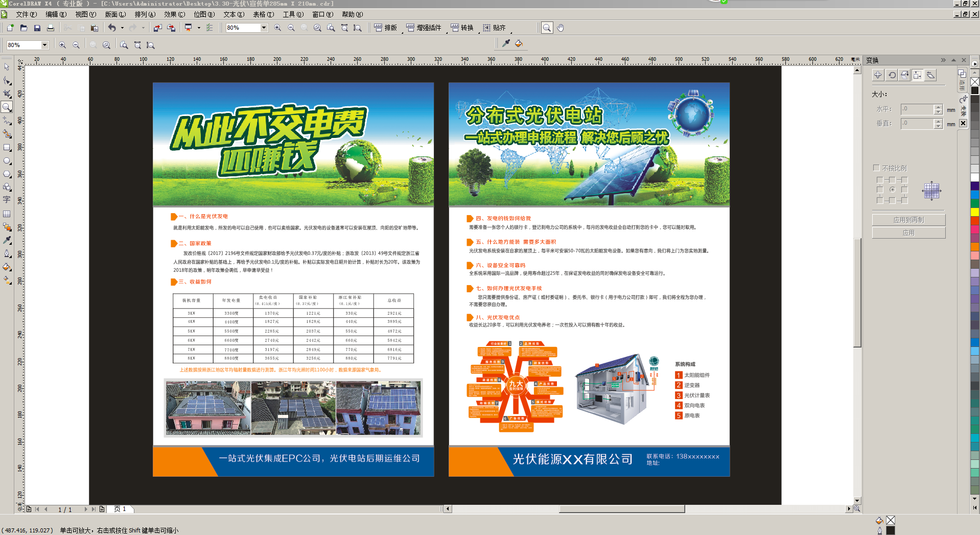
Task: Select the center anchor radio button
Action: tap(892, 189)
